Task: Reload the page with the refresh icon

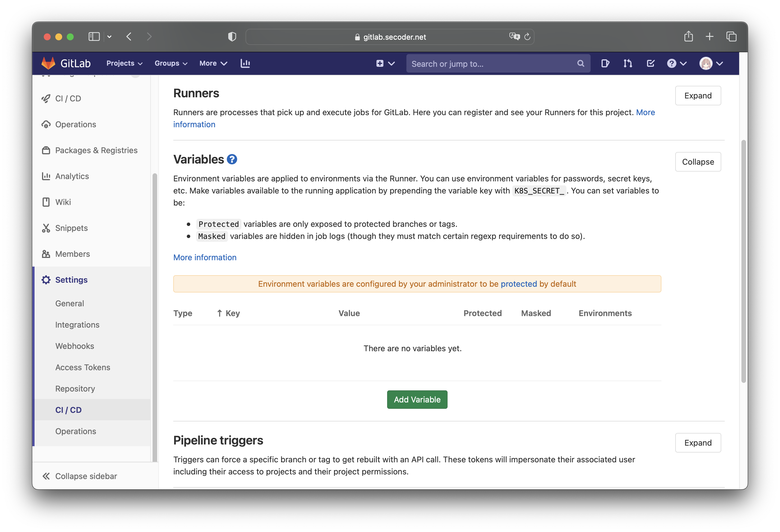Action: pyautogui.click(x=527, y=37)
